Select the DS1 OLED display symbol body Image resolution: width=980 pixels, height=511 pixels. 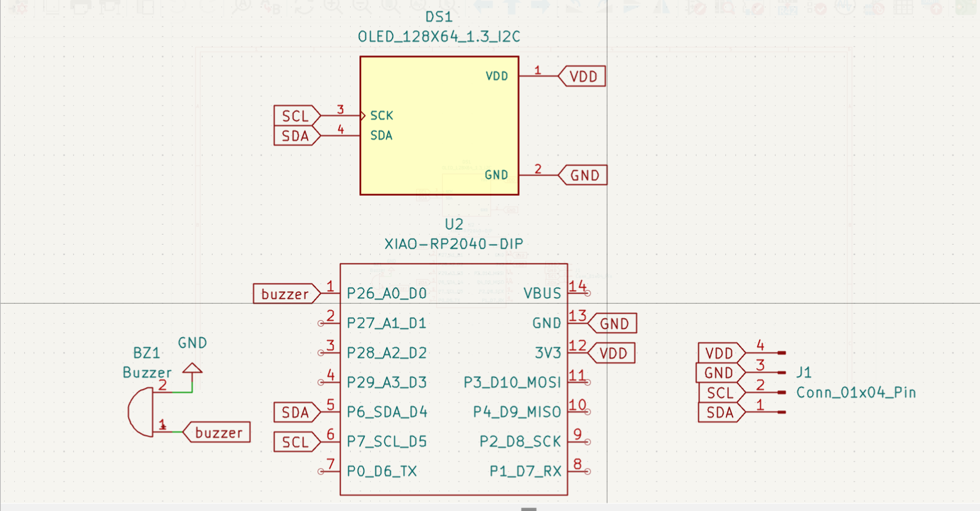439,126
